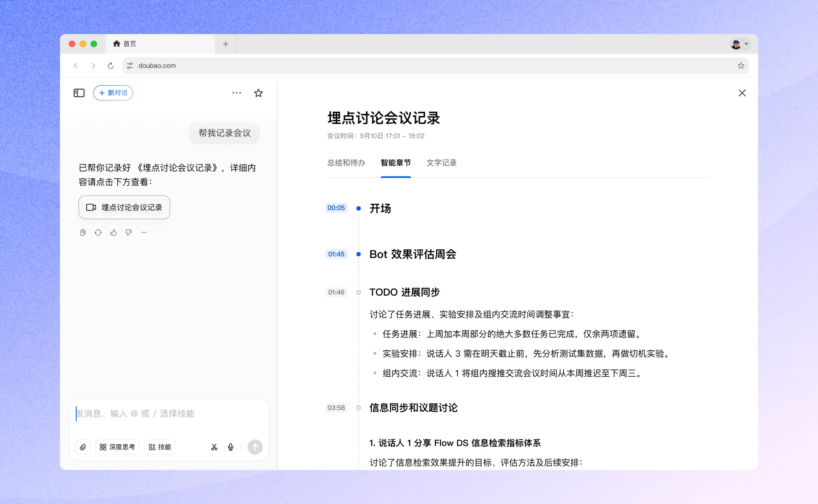The image size is (818, 504).
Task: Toggle the sidebar panel icon
Action: coord(79,93)
